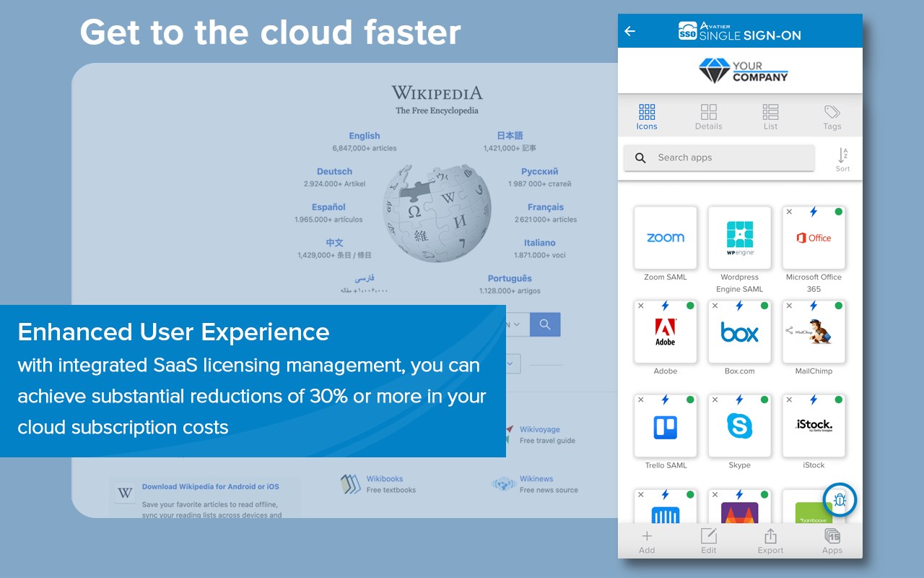
Task: Add a new app from the bottom bar
Action: pyautogui.click(x=647, y=541)
